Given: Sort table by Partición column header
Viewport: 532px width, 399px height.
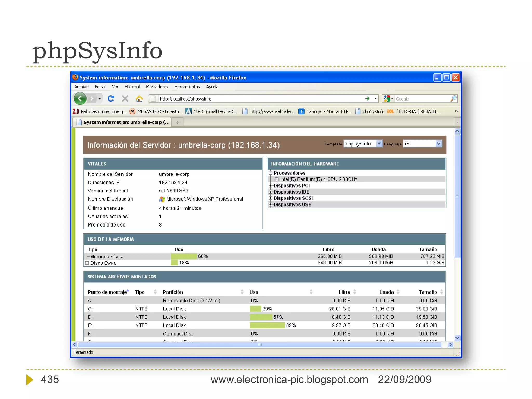Looking at the screenshot, I should 173,292.
